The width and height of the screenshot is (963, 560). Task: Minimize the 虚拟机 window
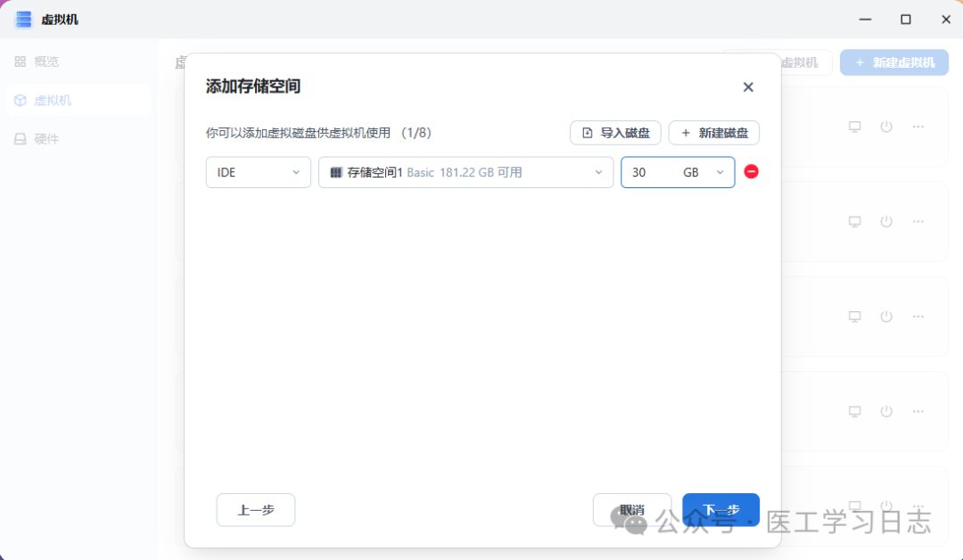(865, 19)
